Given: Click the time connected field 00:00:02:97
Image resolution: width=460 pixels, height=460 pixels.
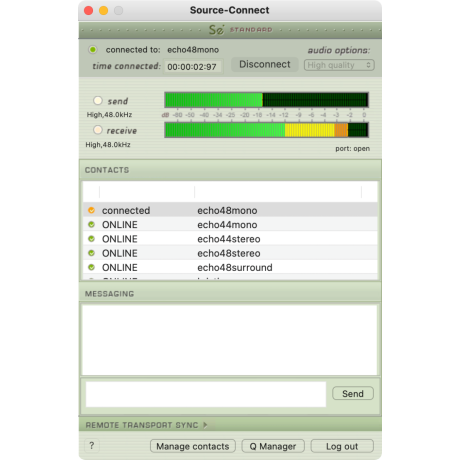Looking at the screenshot, I should click(x=193, y=67).
